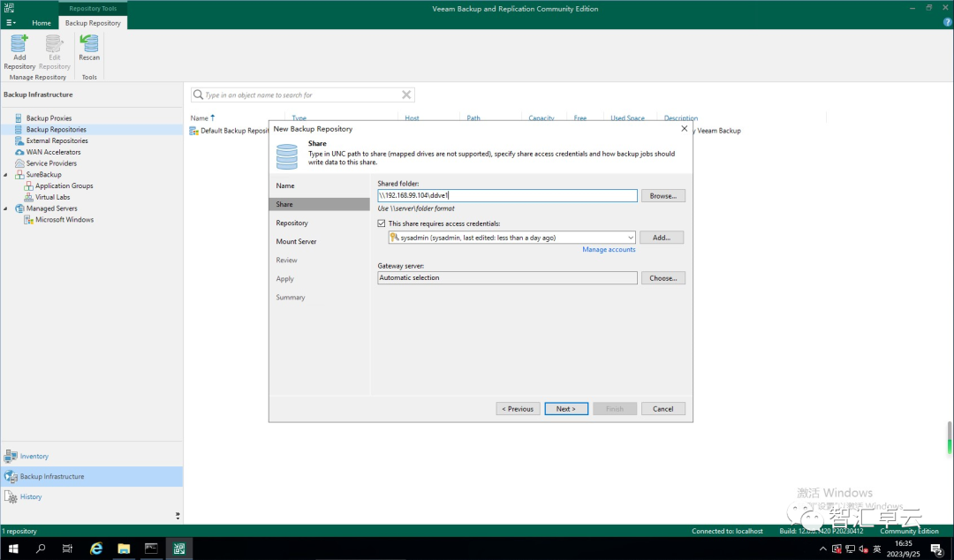
Task: Show hidden system tray icons
Action: (823, 549)
